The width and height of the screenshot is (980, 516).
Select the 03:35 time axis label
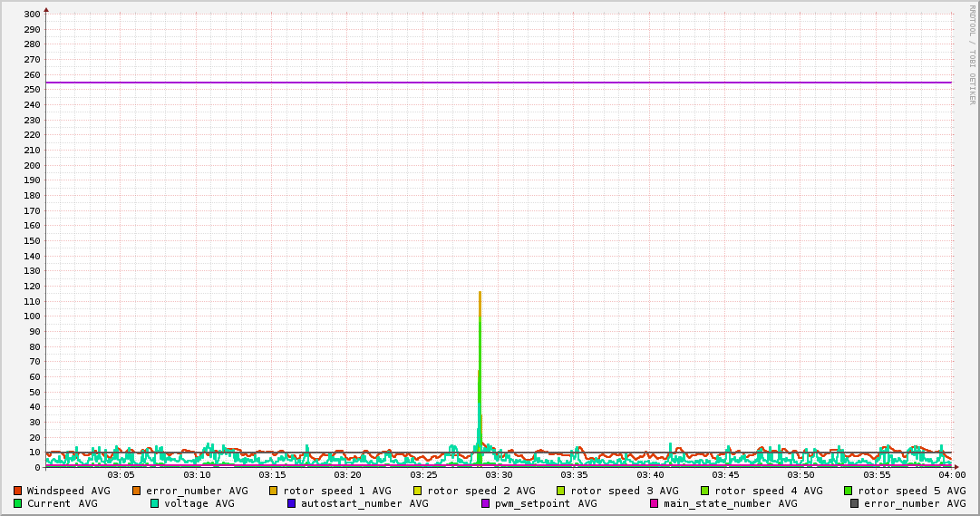point(575,475)
